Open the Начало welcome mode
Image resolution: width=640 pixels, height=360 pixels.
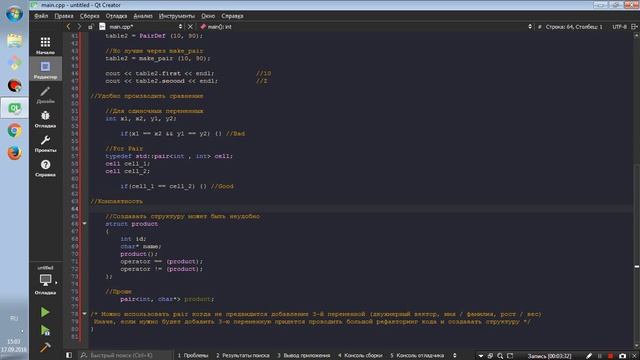click(x=45, y=45)
